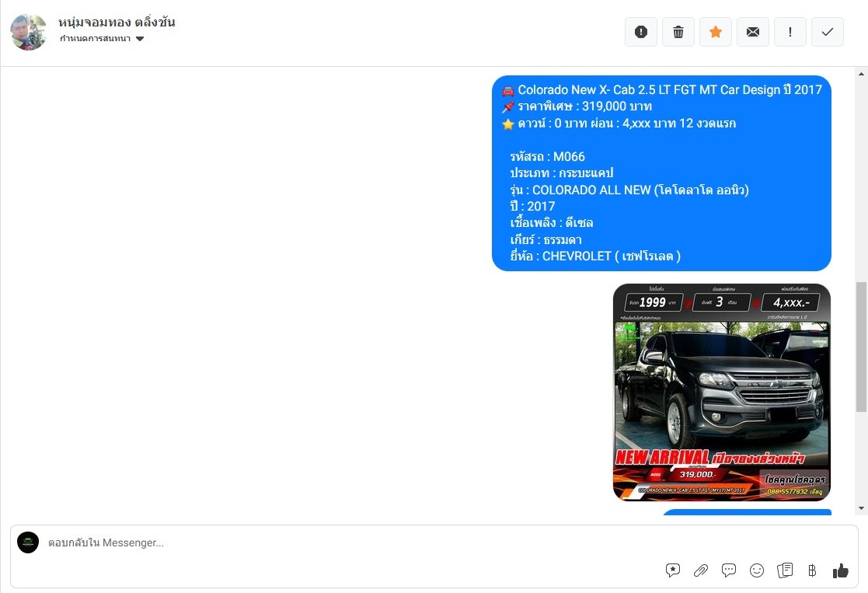Click the Baht payment icon
The height and width of the screenshot is (593, 868).
tap(812, 570)
